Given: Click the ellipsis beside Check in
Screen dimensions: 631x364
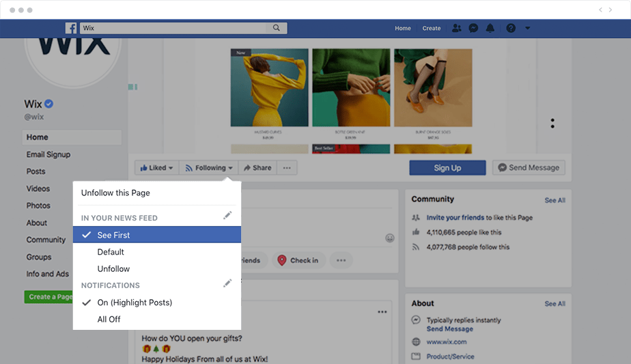Looking at the screenshot, I should click(x=341, y=260).
